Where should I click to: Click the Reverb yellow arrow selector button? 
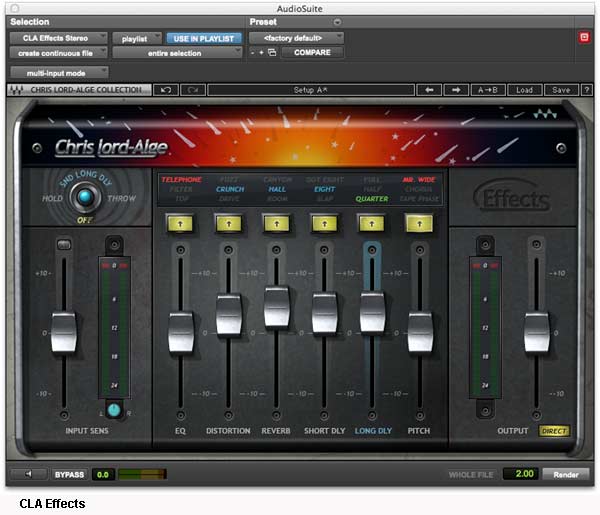[x=276, y=223]
